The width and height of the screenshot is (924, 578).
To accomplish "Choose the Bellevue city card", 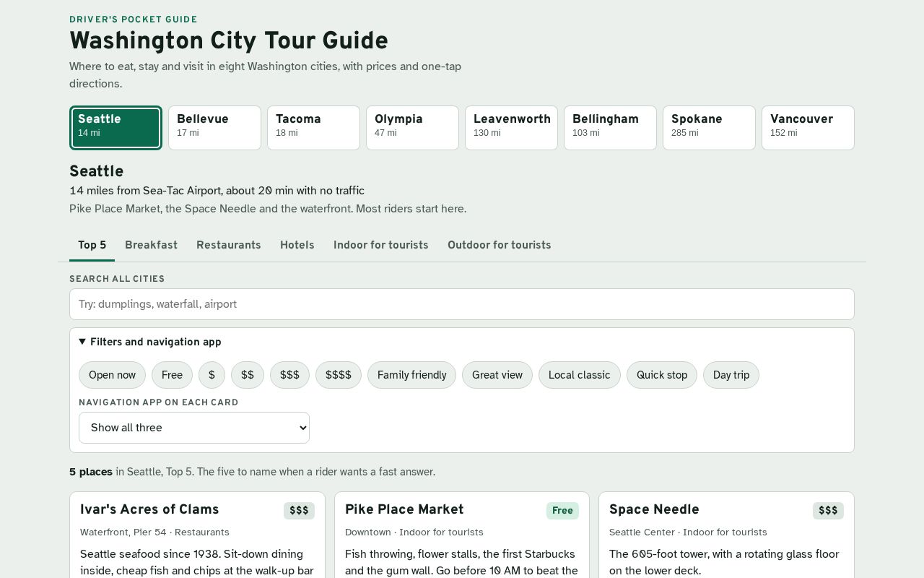I will [x=214, y=128].
